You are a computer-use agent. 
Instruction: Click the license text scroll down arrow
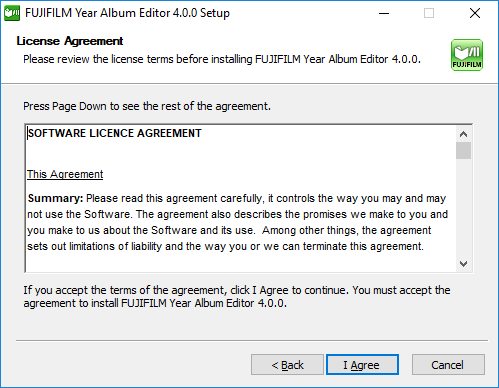(x=463, y=264)
